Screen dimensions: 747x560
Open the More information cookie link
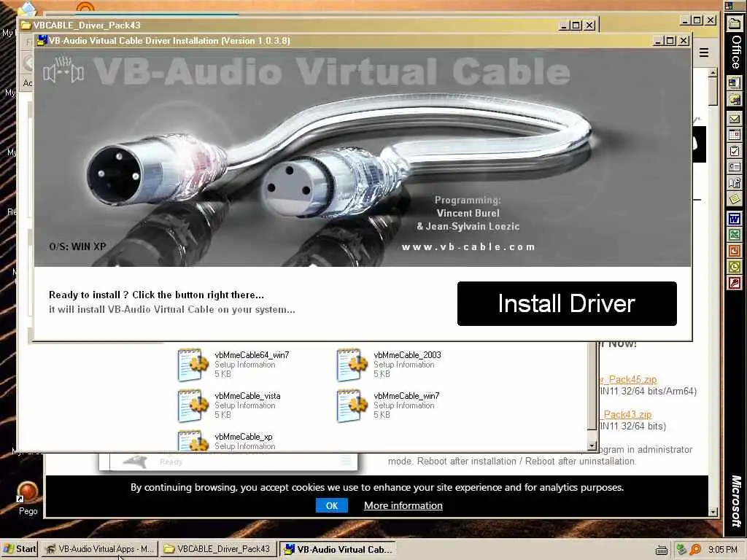pos(403,506)
